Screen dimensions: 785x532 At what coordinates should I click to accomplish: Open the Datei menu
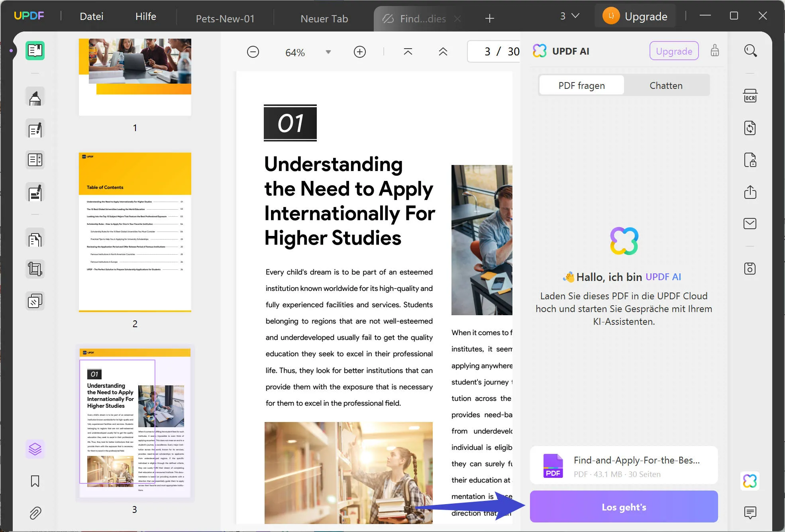(x=91, y=16)
